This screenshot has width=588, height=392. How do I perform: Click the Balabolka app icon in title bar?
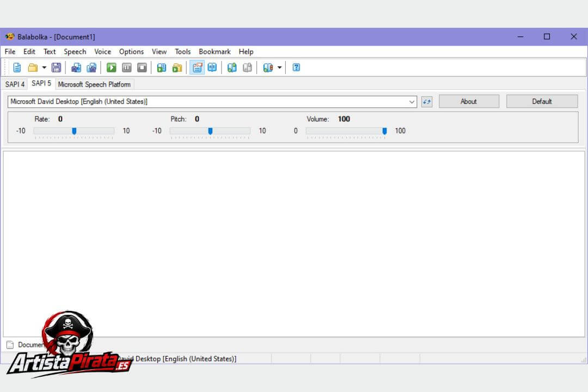tap(10, 36)
